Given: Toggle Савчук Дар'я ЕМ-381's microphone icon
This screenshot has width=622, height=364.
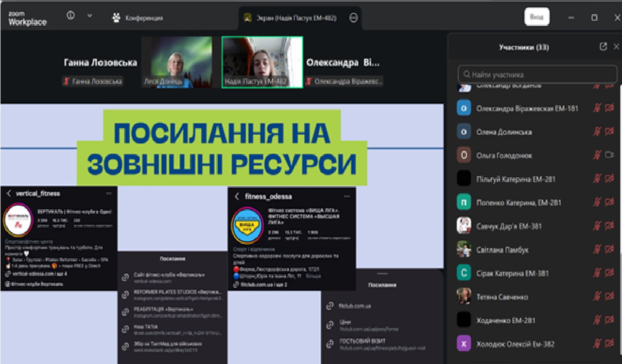Looking at the screenshot, I should tap(597, 226).
